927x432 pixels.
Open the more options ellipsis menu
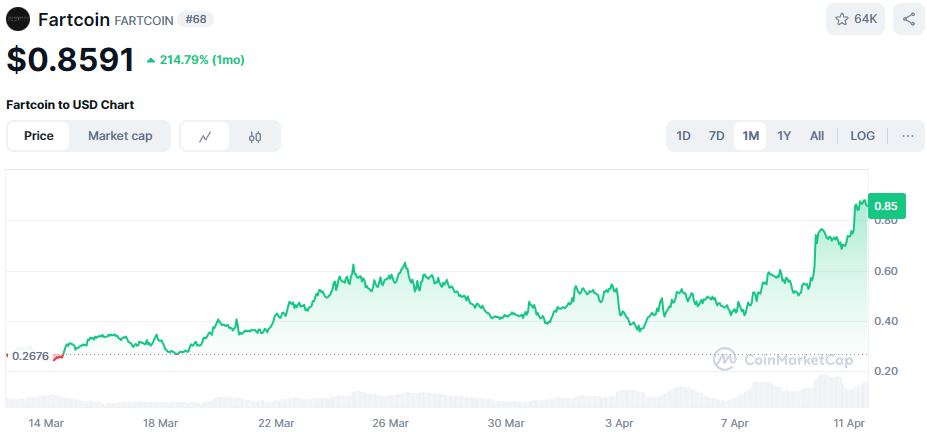click(x=907, y=136)
